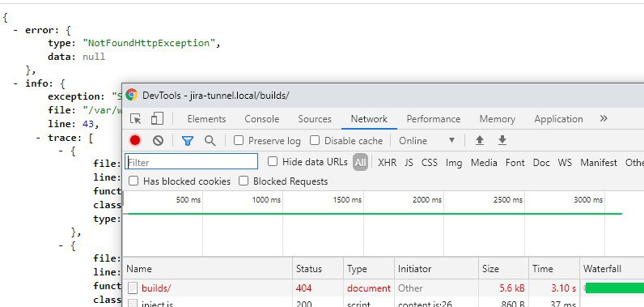Click the 3.10 s time value

pos(563,288)
